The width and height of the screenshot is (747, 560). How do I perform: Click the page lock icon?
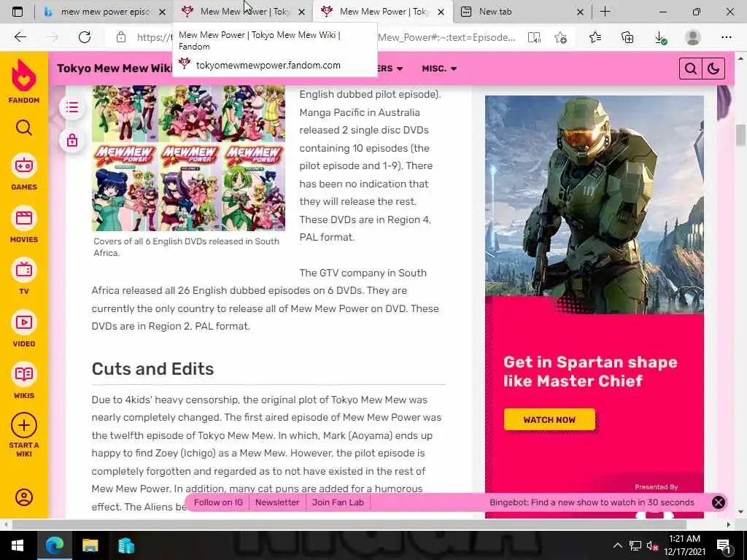pos(72,140)
